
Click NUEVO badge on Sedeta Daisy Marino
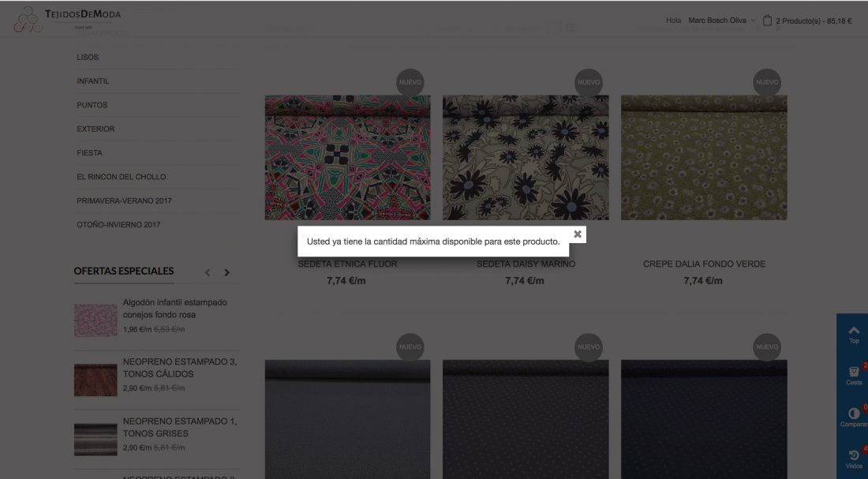coord(589,82)
